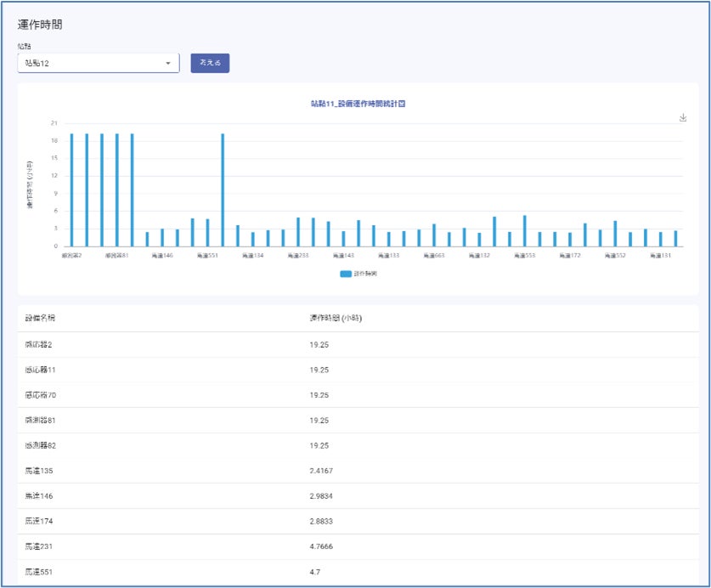Image resolution: width=711 pixels, height=588 pixels.
Task: Select the 馬達135 table row
Action: (x=40, y=471)
